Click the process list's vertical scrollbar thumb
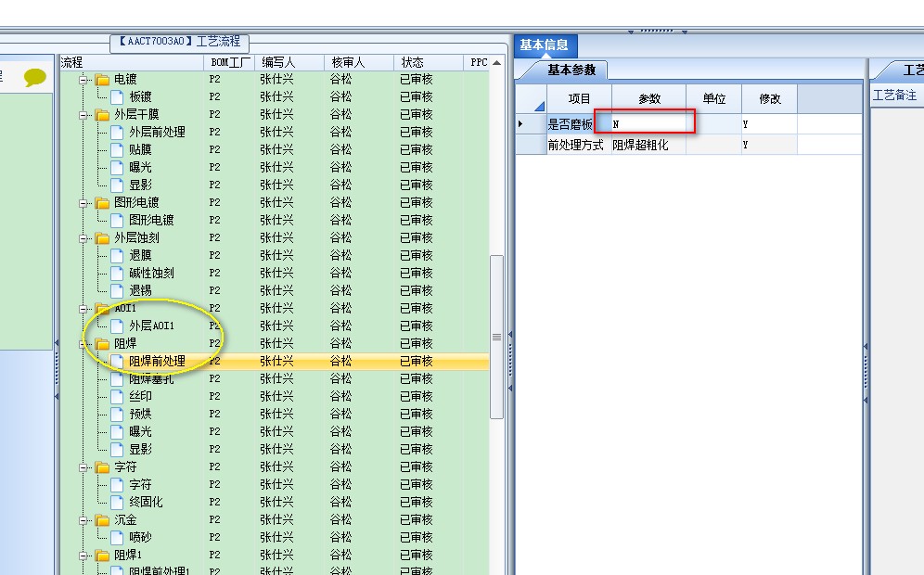Screen dimensions: 924x575 (x=496, y=337)
